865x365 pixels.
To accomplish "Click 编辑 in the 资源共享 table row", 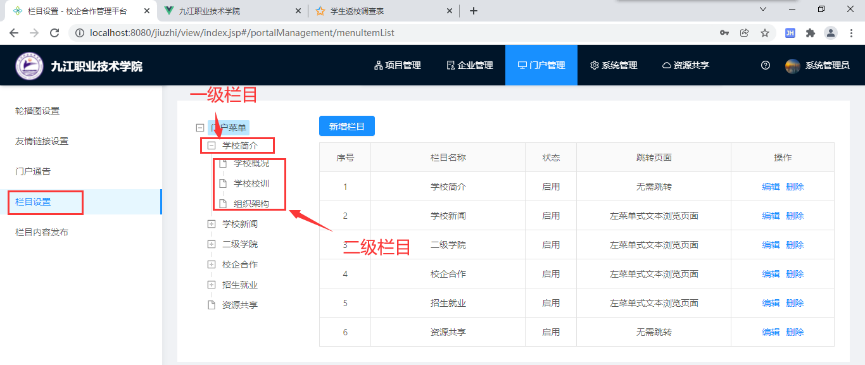I will tap(770, 332).
